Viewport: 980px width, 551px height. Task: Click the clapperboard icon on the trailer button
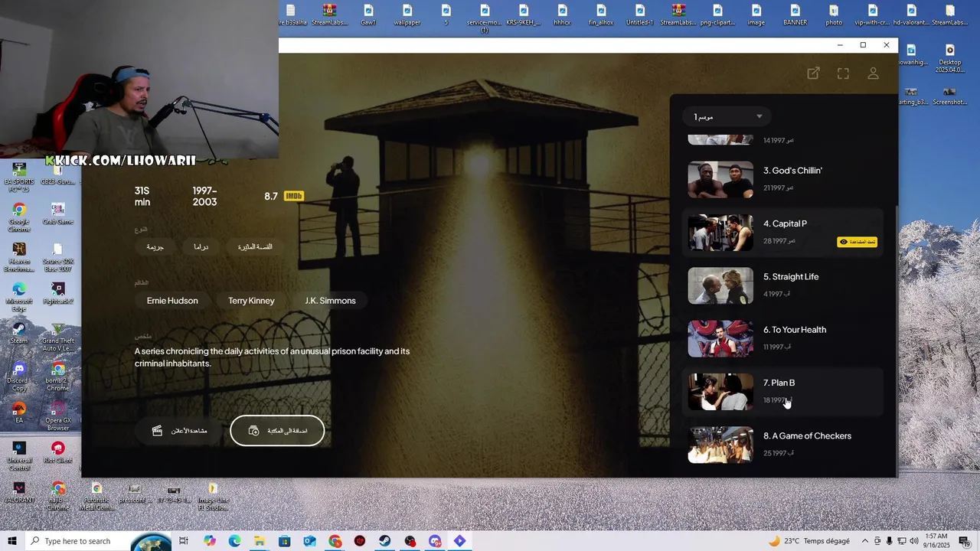(x=157, y=431)
